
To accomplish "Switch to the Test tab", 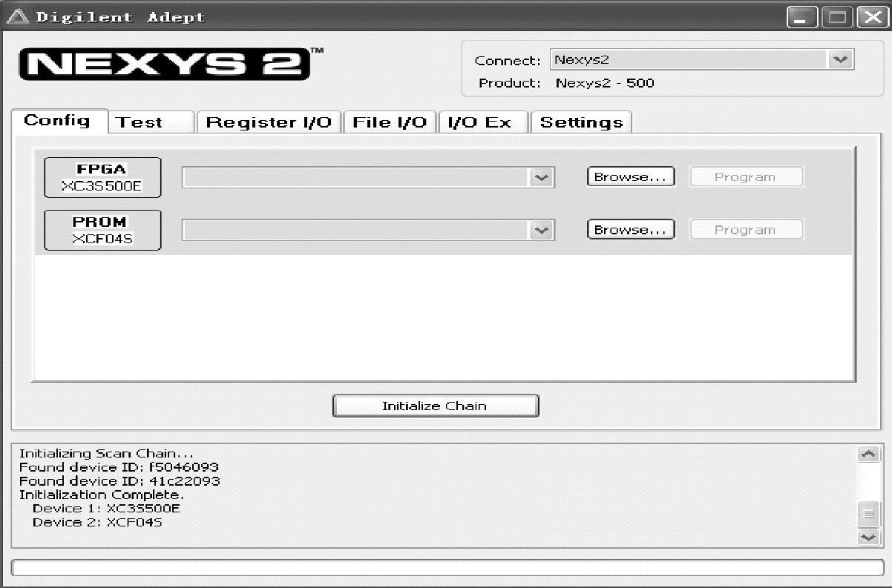I will coord(151,122).
